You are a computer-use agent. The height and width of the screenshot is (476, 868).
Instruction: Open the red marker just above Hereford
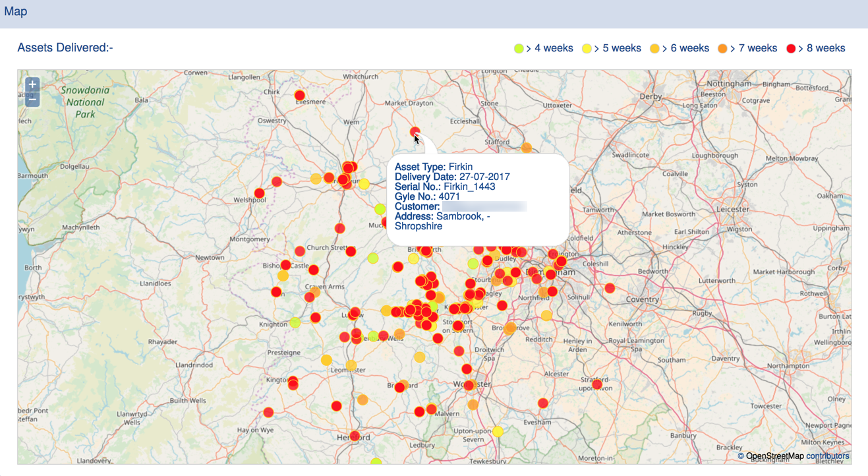click(355, 436)
